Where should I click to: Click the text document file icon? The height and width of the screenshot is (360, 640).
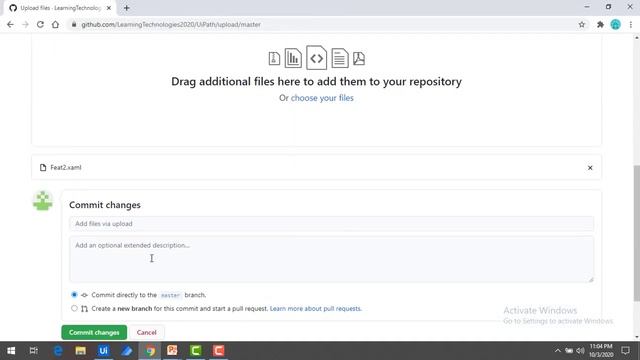(340, 58)
